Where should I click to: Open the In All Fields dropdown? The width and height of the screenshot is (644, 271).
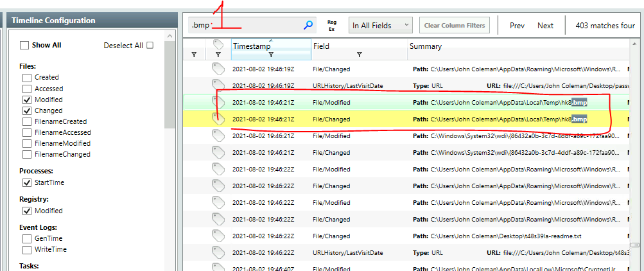[x=380, y=26]
